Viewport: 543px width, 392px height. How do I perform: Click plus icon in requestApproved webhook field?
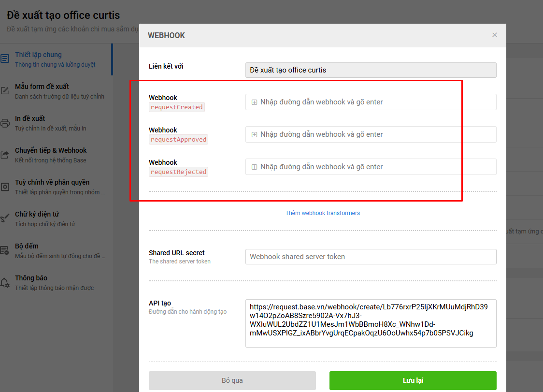click(254, 134)
